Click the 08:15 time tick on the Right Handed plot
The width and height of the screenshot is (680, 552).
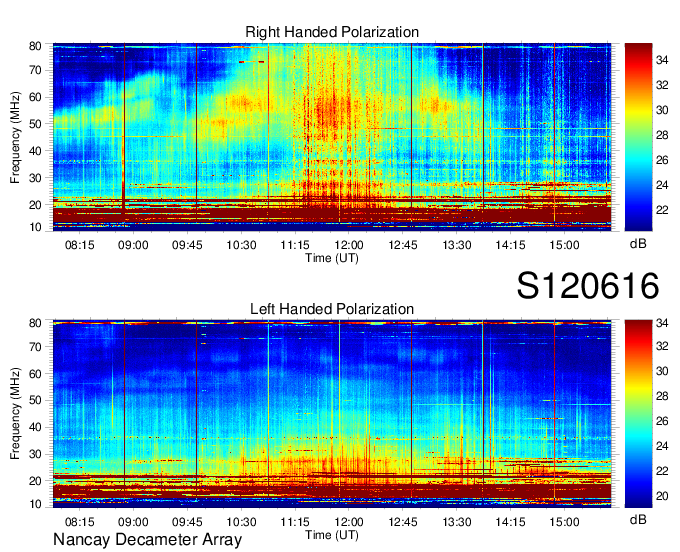(79, 245)
